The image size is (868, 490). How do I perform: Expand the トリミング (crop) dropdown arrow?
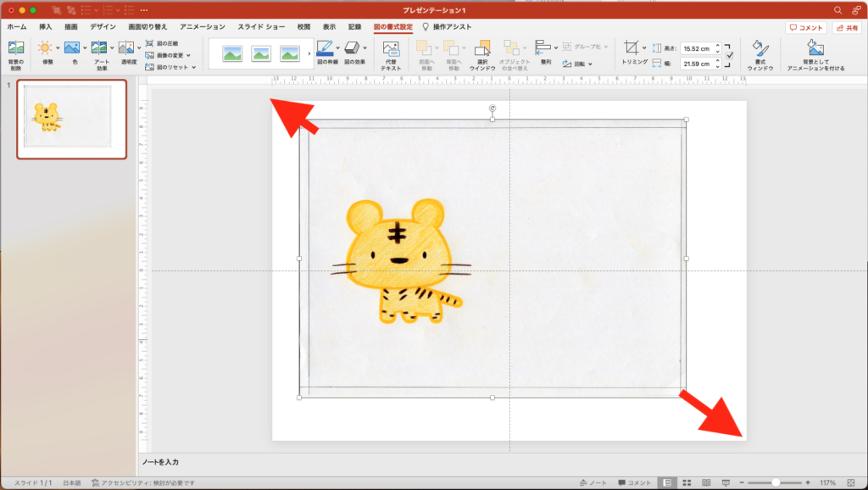[x=644, y=48]
